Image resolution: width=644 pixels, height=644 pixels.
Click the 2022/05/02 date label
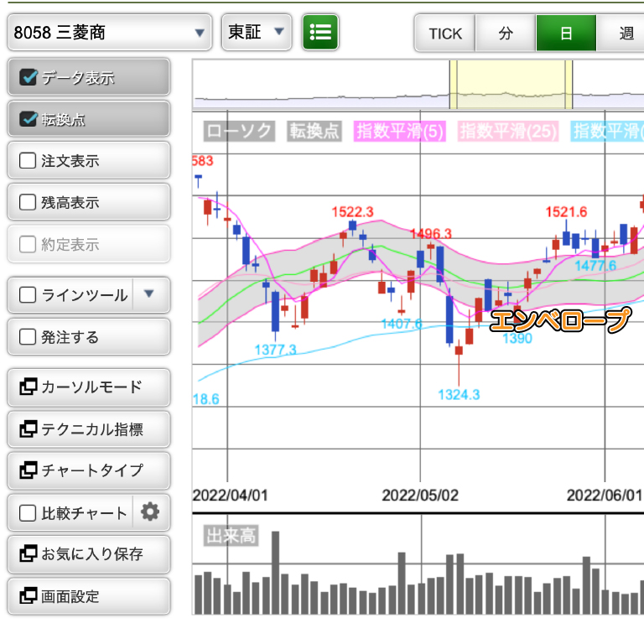tap(420, 496)
